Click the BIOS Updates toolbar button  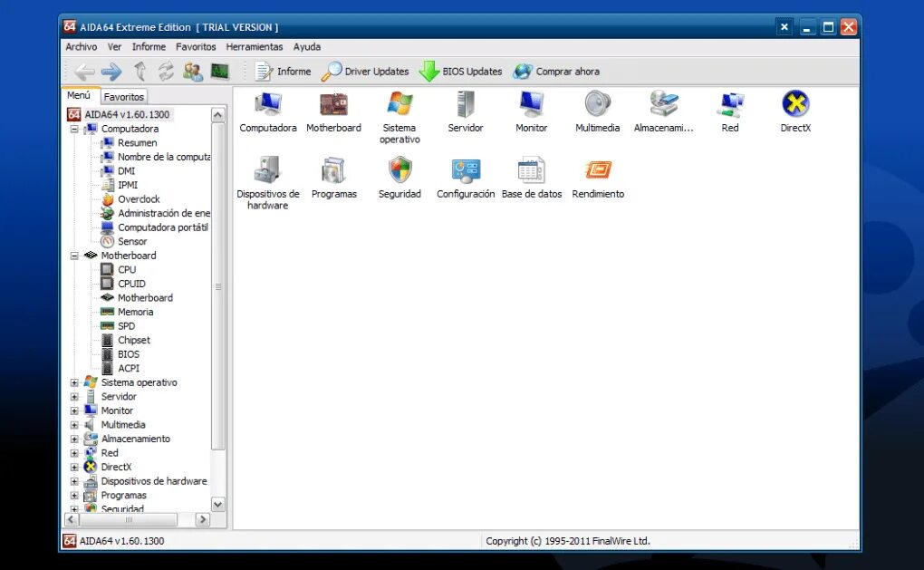click(461, 72)
